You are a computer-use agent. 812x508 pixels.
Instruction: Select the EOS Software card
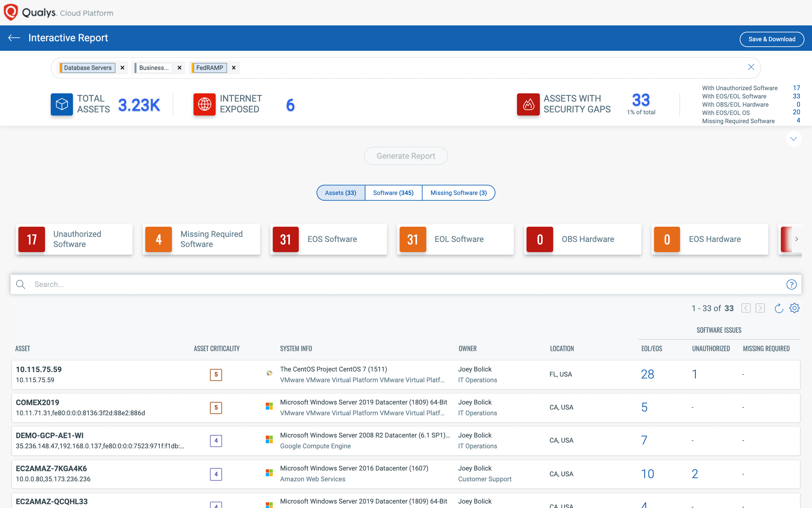click(329, 239)
